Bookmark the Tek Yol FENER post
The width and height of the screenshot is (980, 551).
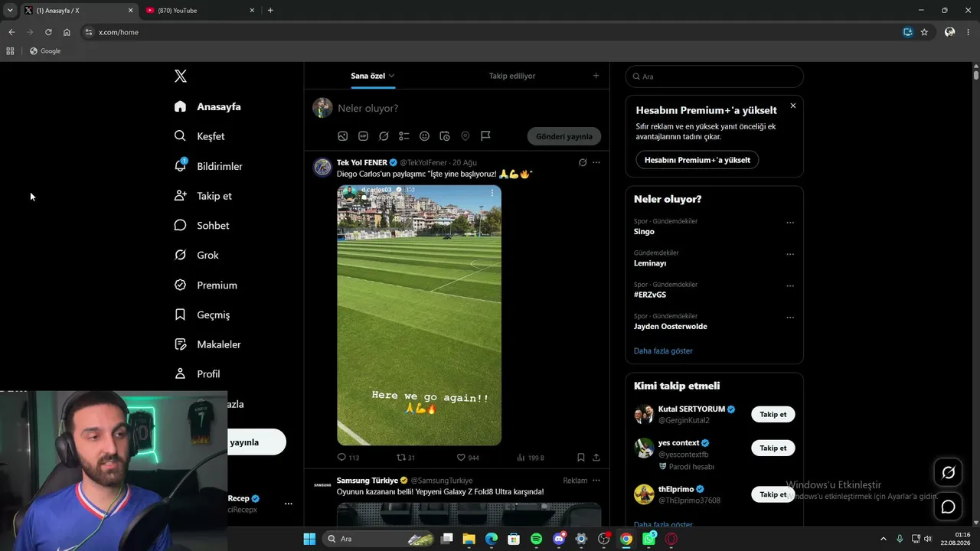pos(581,458)
